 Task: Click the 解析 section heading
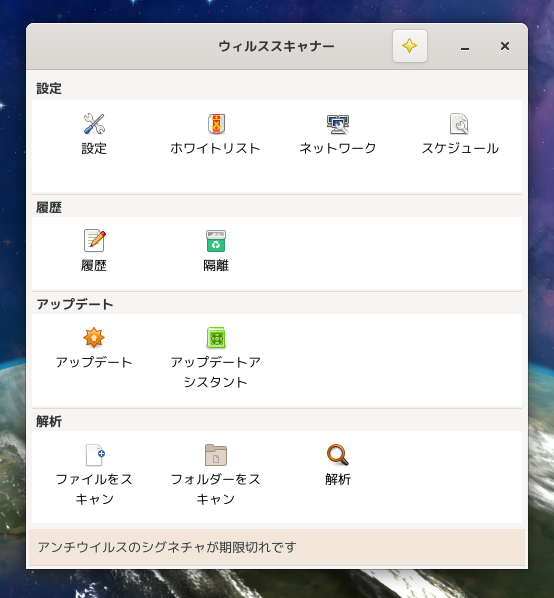tap(49, 421)
